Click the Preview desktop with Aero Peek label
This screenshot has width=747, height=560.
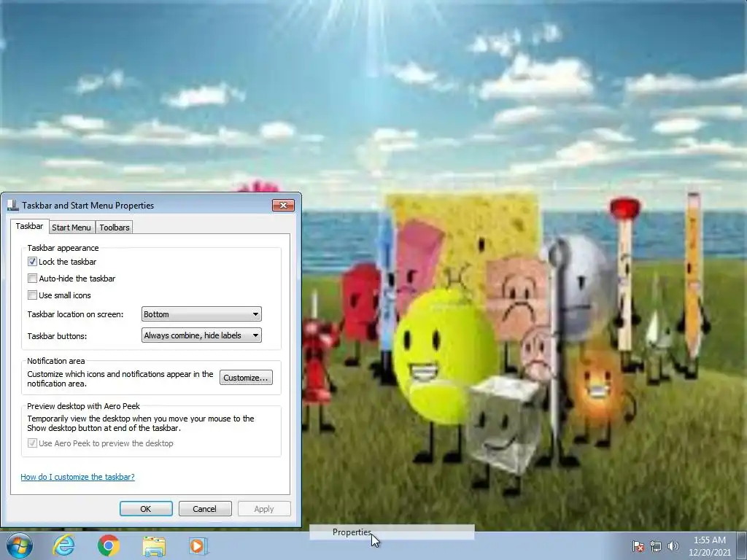pos(83,406)
